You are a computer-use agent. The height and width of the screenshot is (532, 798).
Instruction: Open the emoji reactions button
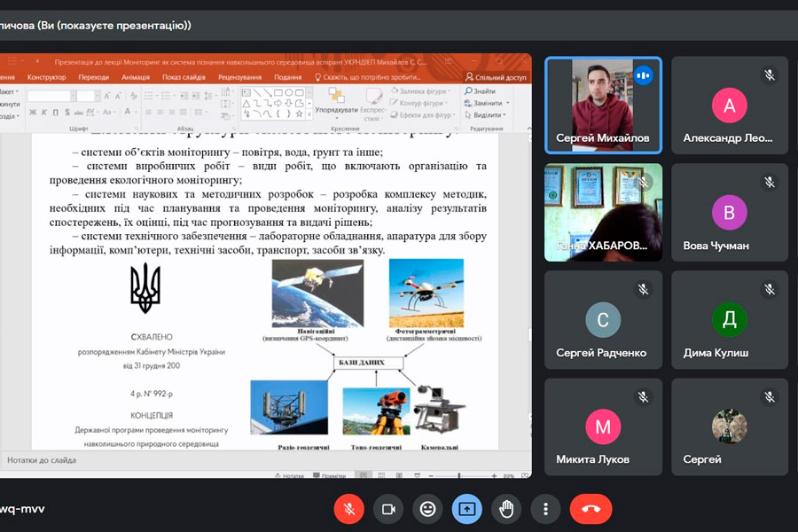[x=427, y=509]
